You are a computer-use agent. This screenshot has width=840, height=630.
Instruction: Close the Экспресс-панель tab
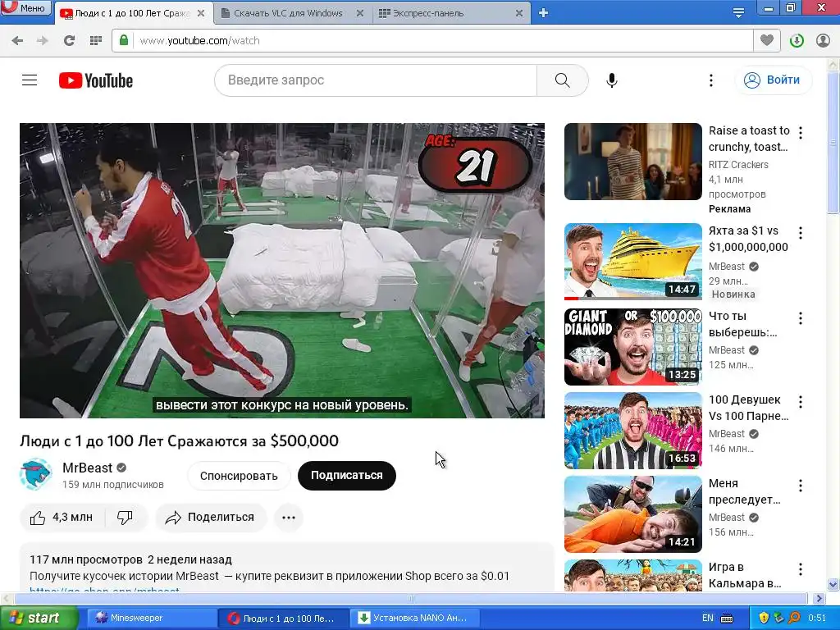coord(519,13)
